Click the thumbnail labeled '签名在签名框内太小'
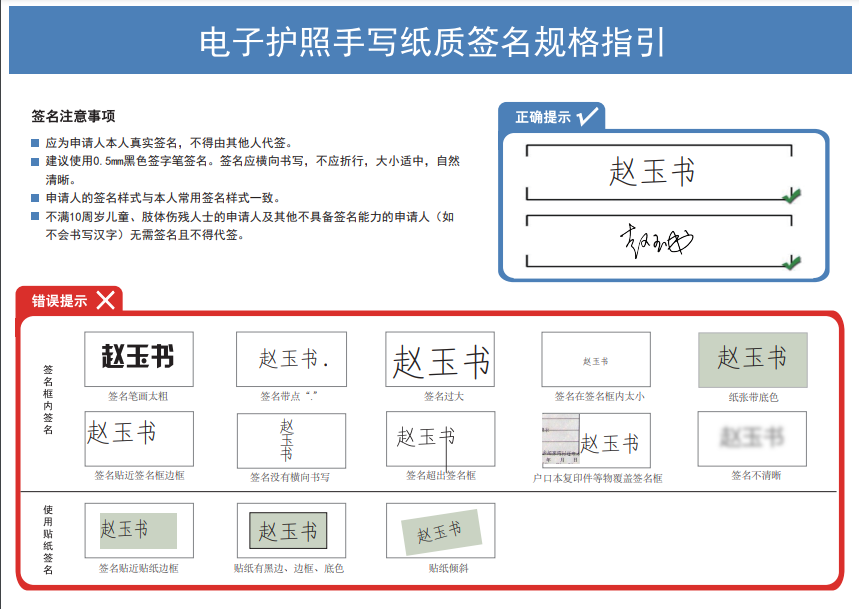Screen dimensions: 859x609 596,359
